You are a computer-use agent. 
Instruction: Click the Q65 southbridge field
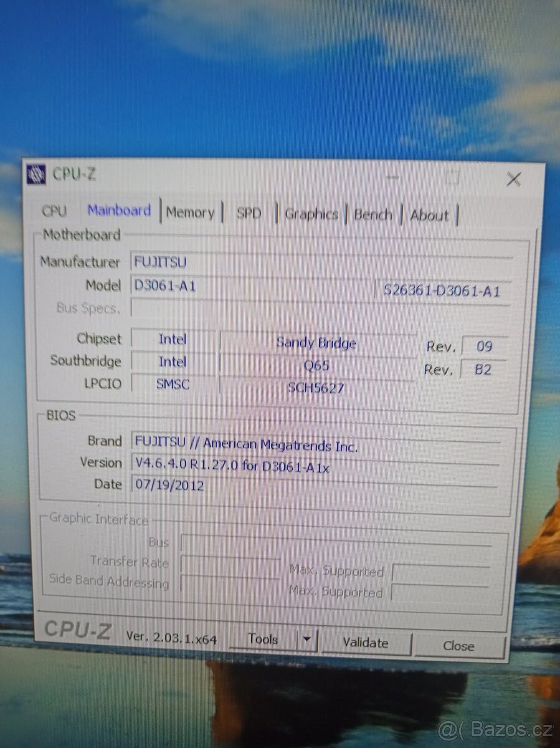[x=316, y=365]
